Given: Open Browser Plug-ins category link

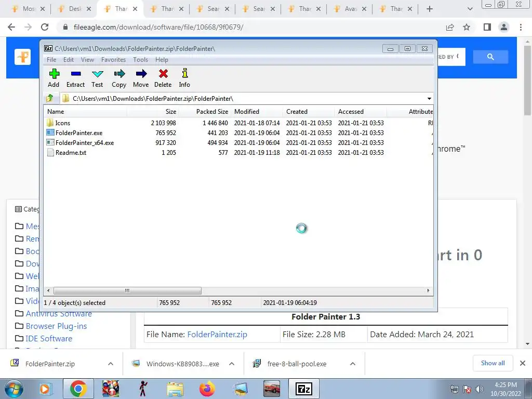Looking at the screenshot, I should click(x=56, y=326).
